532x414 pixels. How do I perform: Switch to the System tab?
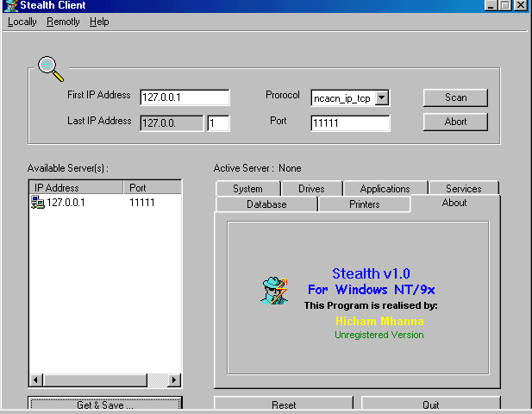click(x=247, y=189)
